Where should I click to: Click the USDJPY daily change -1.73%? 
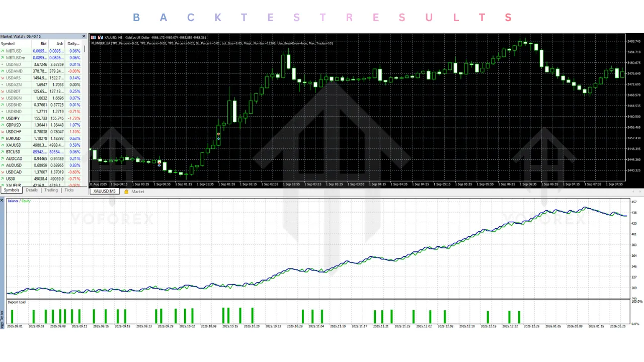click(74, 118)
